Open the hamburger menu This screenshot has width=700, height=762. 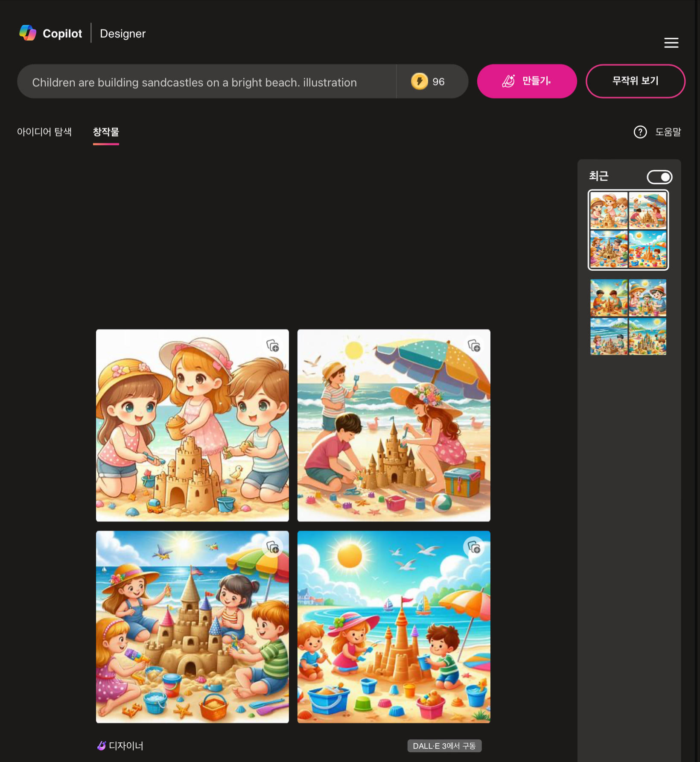[671, 43]
